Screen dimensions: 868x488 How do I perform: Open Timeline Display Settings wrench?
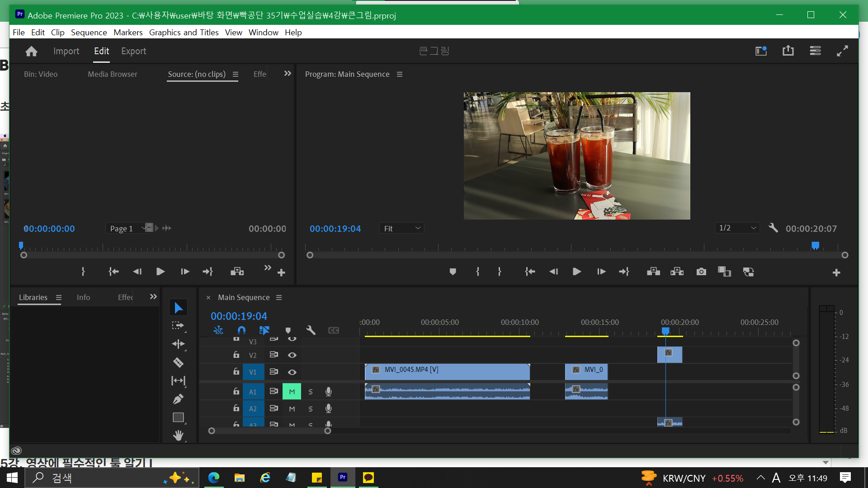point(311,330)
